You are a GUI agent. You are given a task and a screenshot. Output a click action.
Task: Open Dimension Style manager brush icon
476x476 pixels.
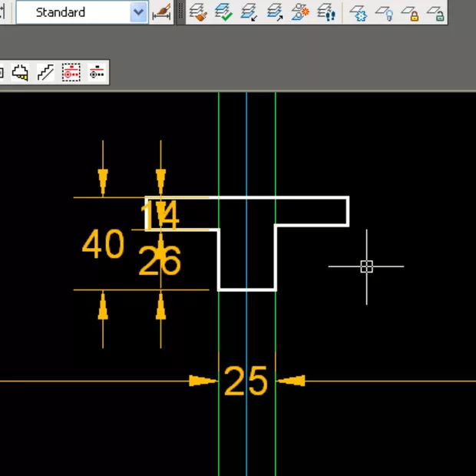point(161,12)
